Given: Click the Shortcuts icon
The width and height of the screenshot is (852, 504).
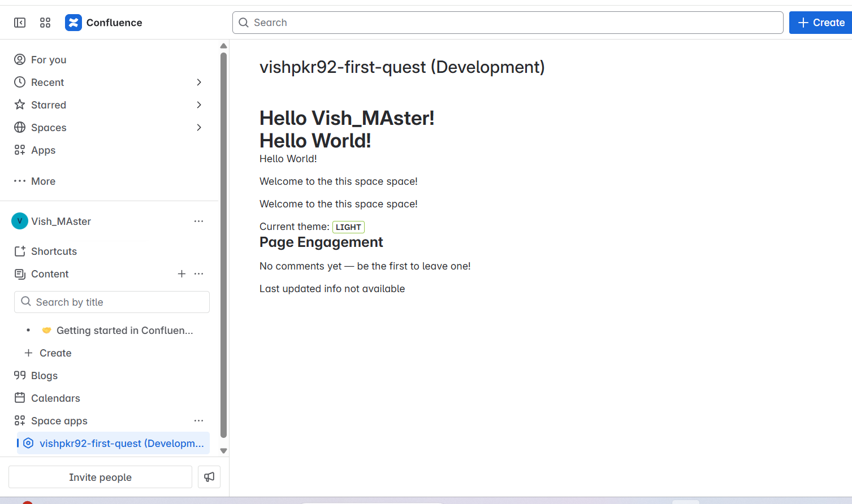Looking at the screenshot, I should coord(20,251).
